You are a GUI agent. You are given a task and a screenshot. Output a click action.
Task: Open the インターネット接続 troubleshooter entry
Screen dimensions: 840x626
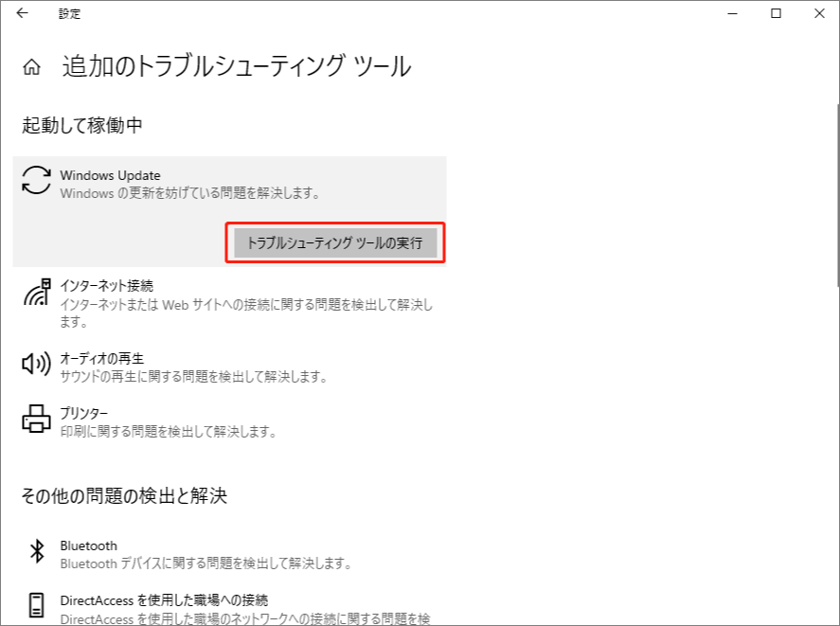pos(229,303)
